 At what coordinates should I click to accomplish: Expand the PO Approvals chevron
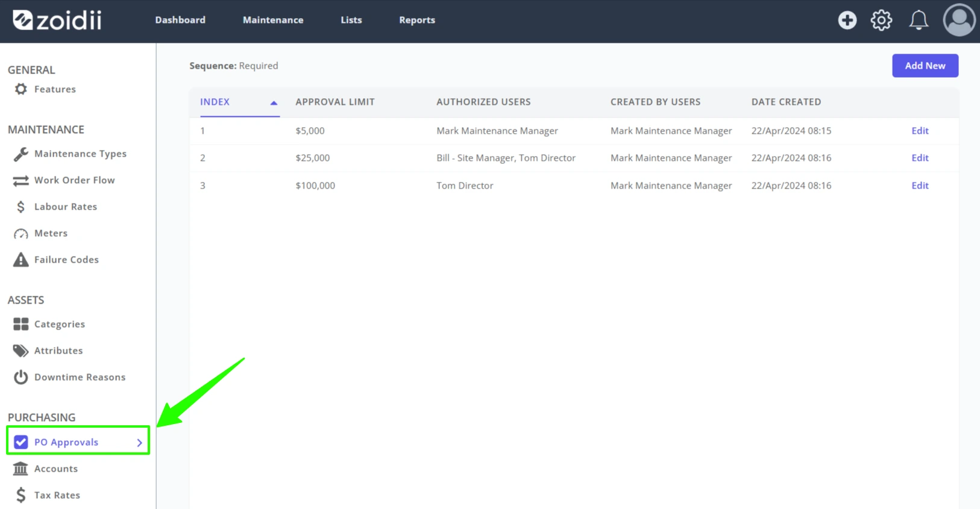point(139,442)
